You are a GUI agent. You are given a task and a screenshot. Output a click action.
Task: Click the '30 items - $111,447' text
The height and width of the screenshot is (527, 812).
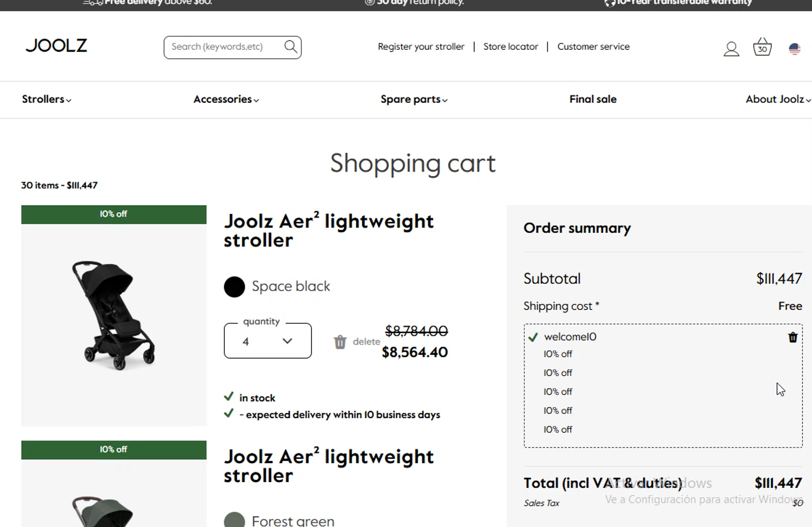(60, 185)
